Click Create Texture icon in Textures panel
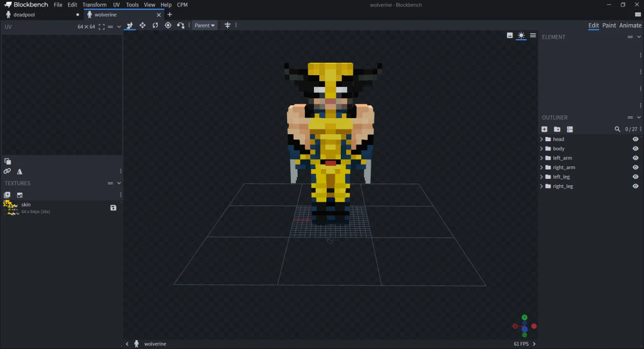This screenshot has width=644, height=349. 7,195
